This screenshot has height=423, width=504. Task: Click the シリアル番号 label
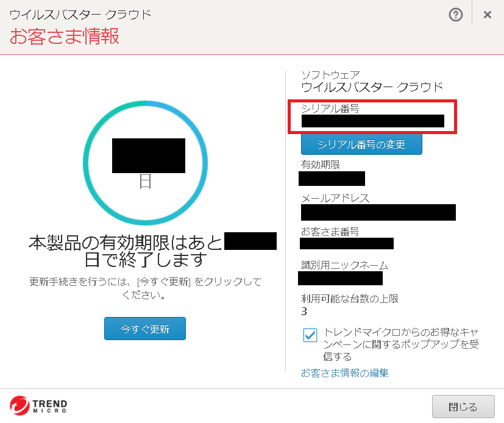(x=330, y=108)
